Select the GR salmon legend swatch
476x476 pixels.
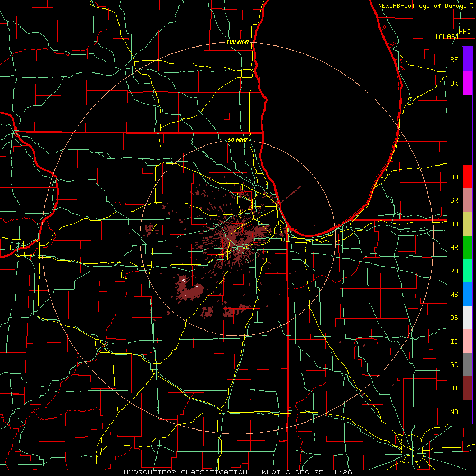(467, 200)
